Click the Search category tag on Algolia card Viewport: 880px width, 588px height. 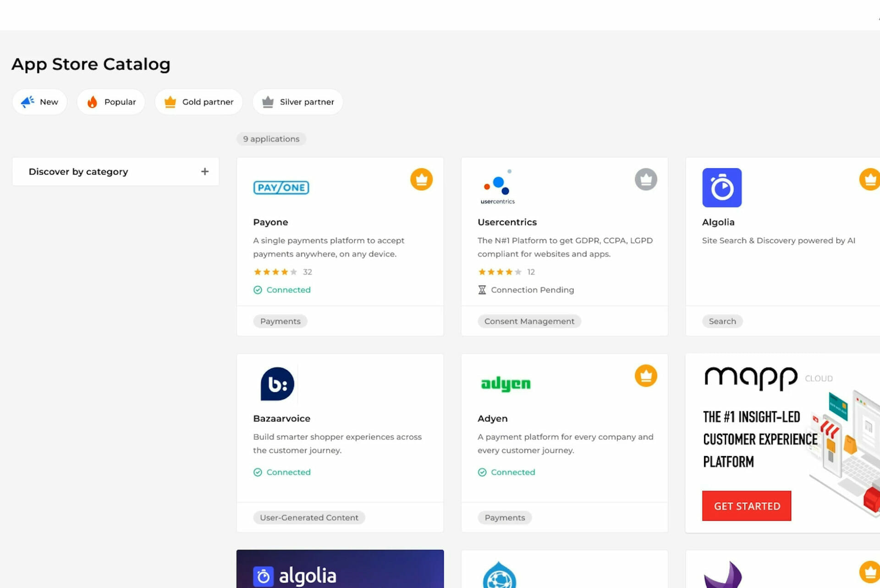(x=722, y=321)
